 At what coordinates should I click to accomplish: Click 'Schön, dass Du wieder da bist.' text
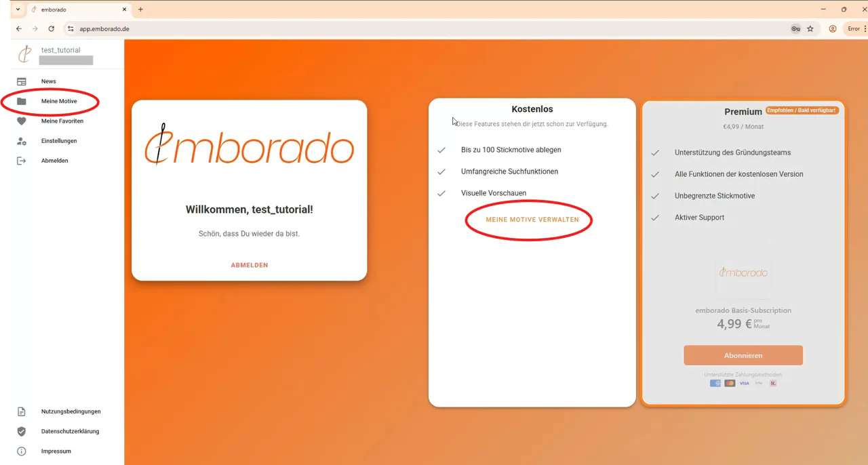[x=250, y=233]
